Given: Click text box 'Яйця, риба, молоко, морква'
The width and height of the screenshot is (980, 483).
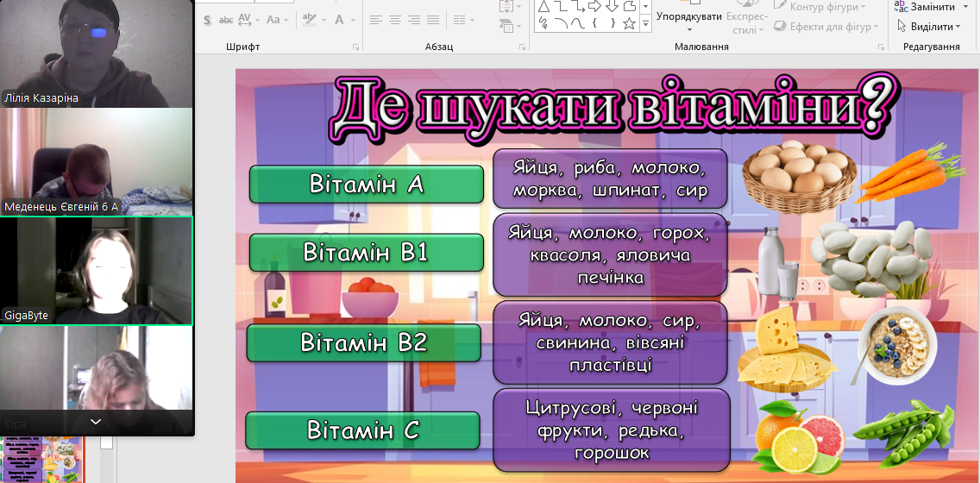Looking at the screenshot, I should pyautogui.click(x=610, y=179).
